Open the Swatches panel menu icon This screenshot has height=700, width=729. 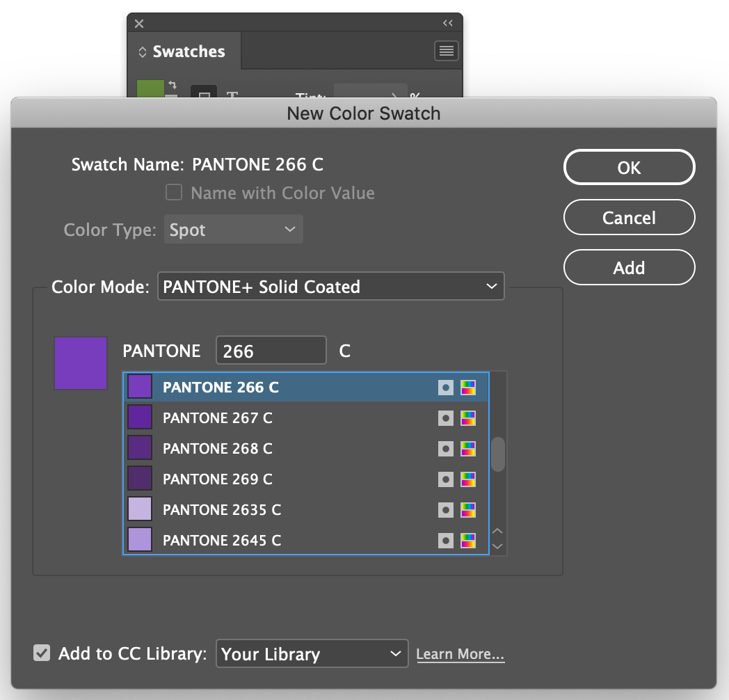447,51
